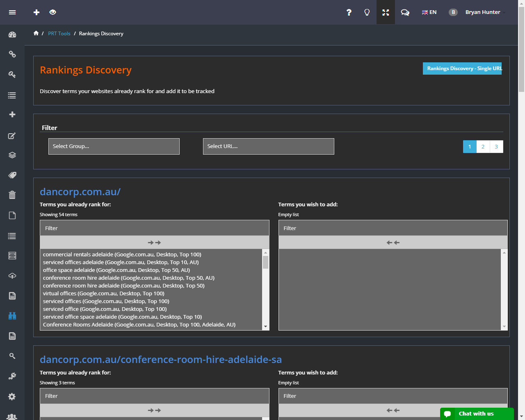Image resolution: width=525 pixels, height=420 pixels.
Task: Open the hamburger menu icon
Action: click(x=12, y=12)
